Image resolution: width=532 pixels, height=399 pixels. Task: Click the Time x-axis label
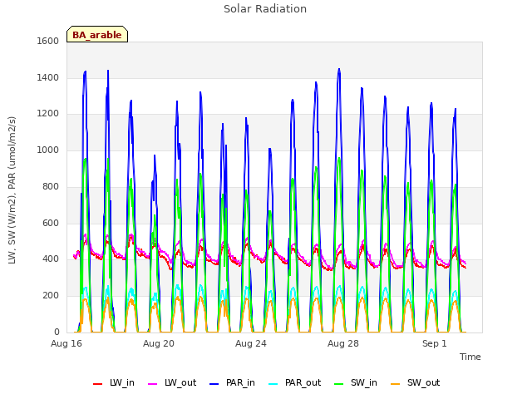pos(470,357)
